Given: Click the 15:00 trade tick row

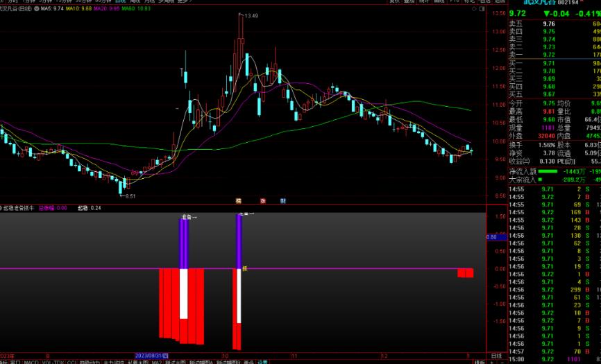Looking at the screenshot, I should [x=555, y=359].
